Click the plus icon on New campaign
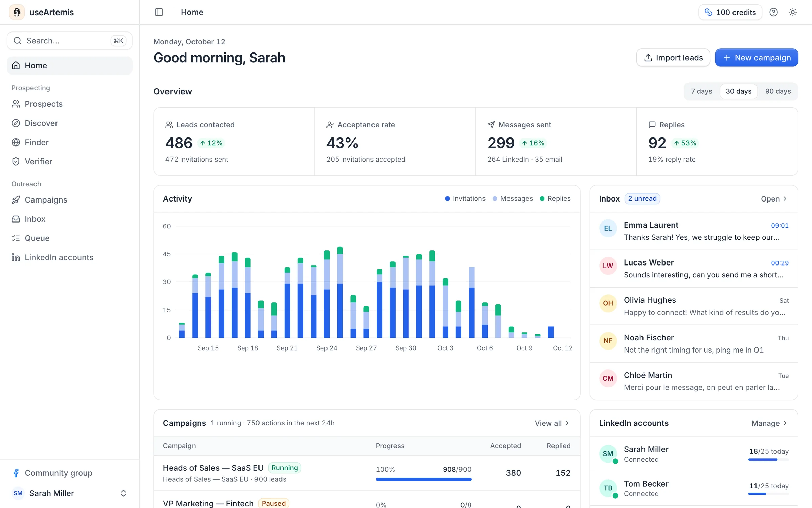This screenshot has height=508, width=812. pyautogui.click(x=726, y=58)
